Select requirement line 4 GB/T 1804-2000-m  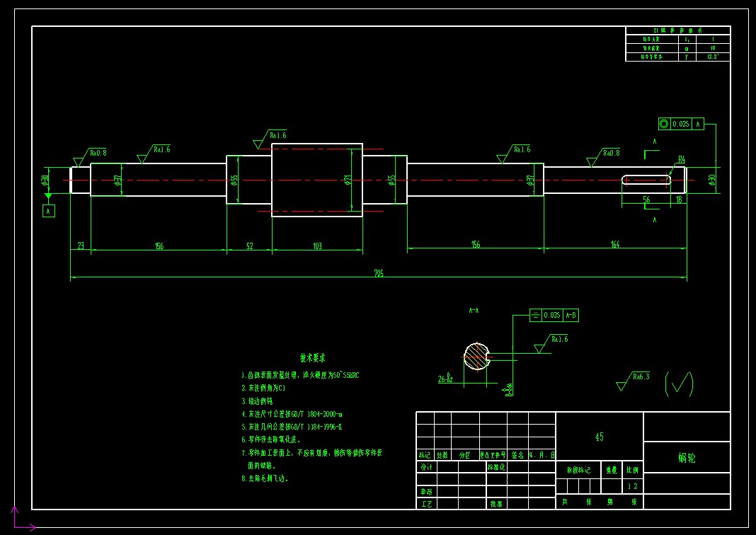tap(292, 414)
